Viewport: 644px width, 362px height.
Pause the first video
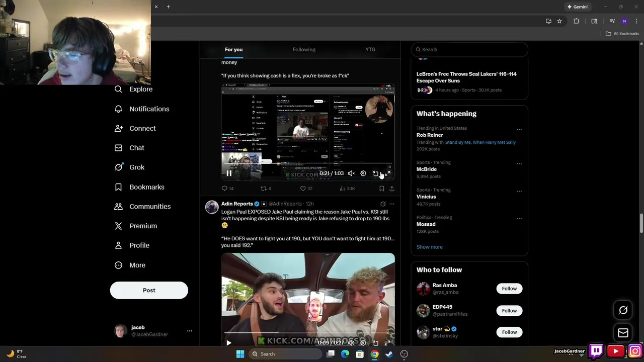(x=229, y=173)
